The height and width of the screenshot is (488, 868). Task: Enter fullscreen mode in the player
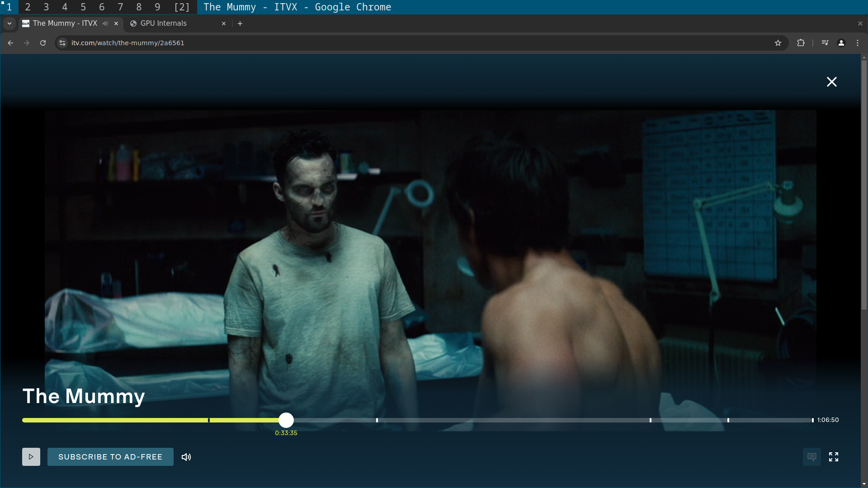pyautogui.click(x=833, y=457)
